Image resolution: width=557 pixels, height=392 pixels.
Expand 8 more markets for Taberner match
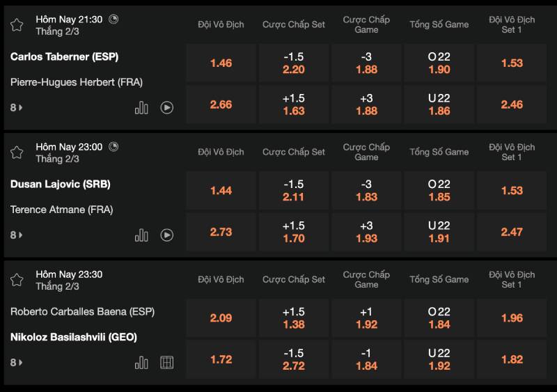pos(16,108)
